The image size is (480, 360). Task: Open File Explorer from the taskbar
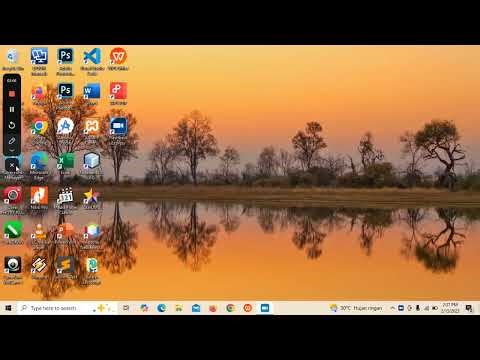coord(179,308)
